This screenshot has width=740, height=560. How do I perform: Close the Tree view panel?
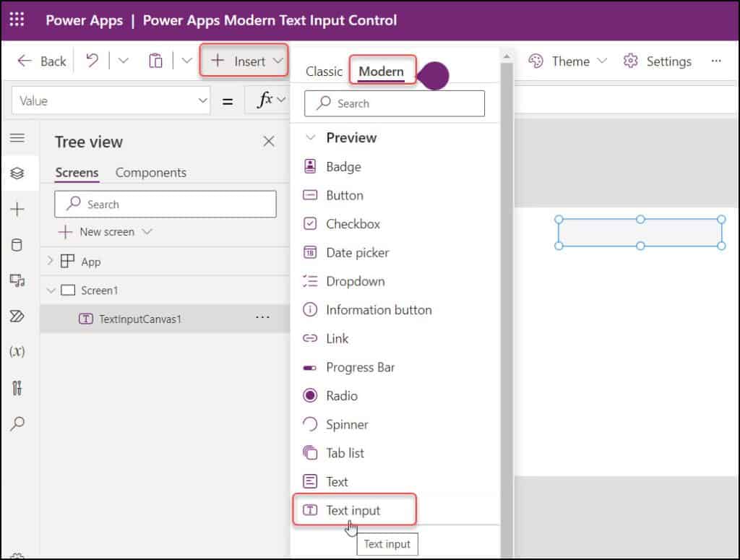[269, 141]
